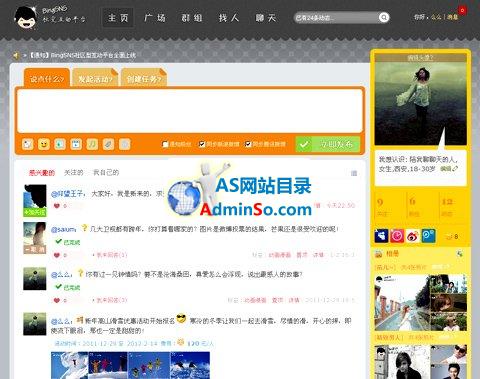Screen dimensions: 480x379
Task: Click the large profile photo in sidebar
Action: click(420, 103)
